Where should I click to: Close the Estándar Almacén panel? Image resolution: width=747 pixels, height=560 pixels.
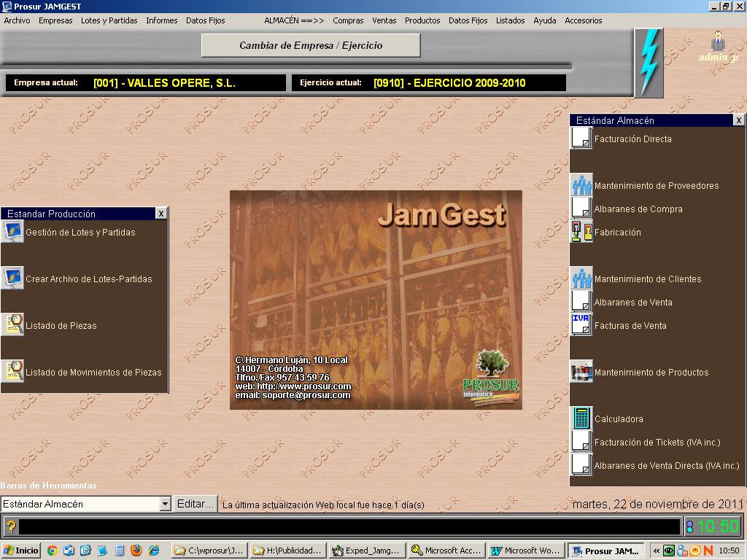pyautogui.click(x=738, y=120)
